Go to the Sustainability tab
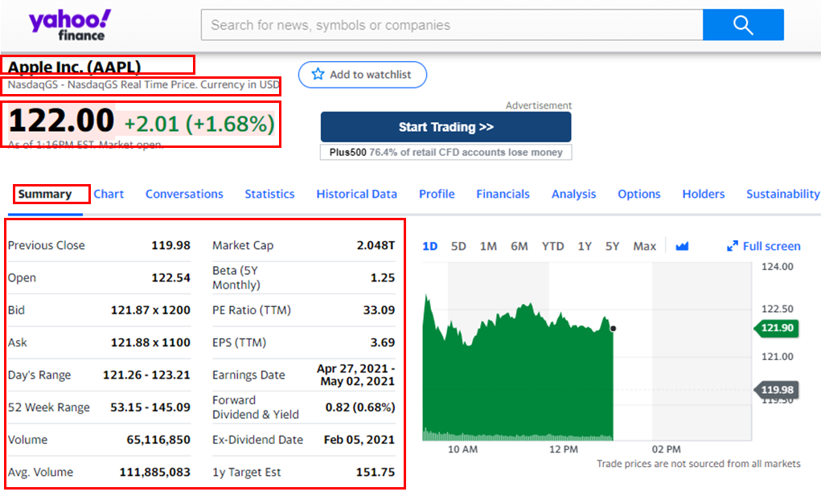The width and height of the screenshot is (821, 504). tap(782, 195)
